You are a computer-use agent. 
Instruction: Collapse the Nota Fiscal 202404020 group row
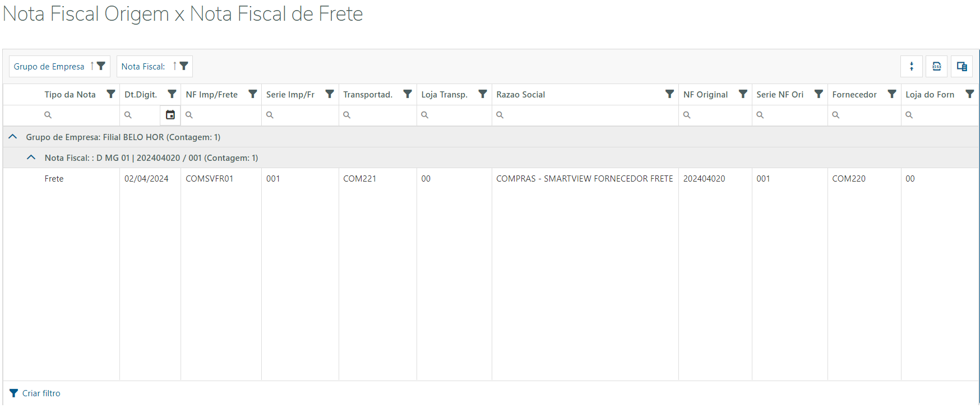pyautogui.click(x=31, y=157)
